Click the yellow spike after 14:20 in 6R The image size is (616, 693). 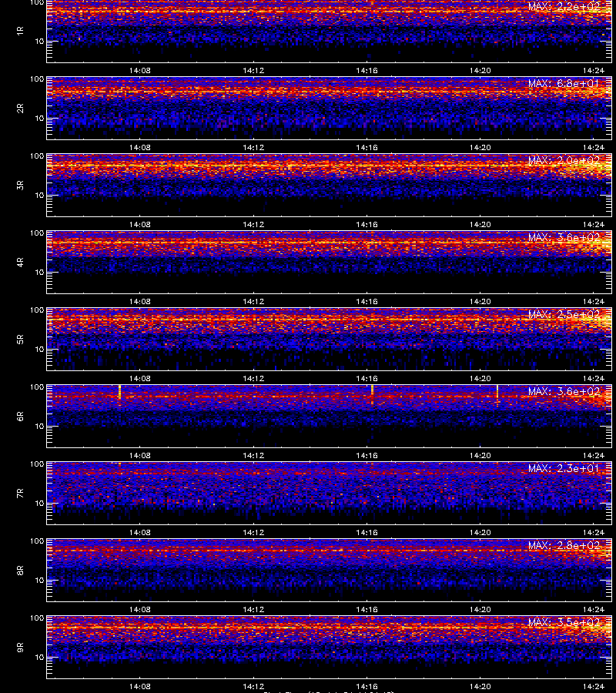(x=497, y=393)
